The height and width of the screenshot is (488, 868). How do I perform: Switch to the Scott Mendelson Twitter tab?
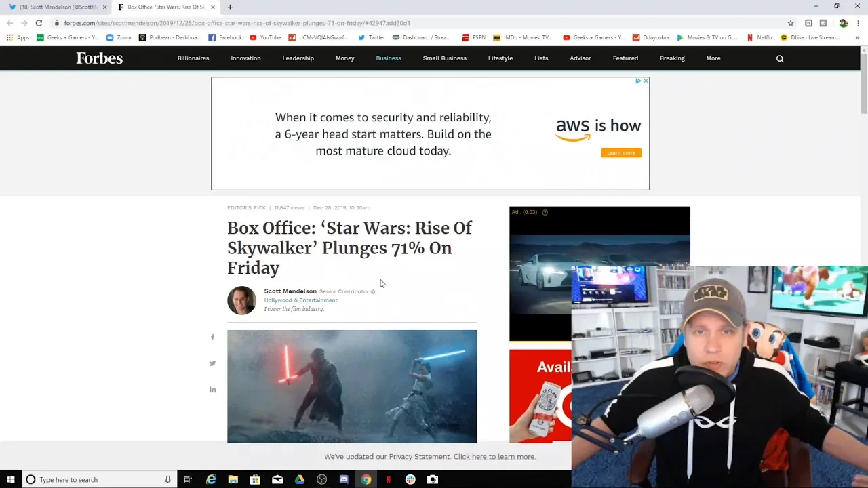pyautogui.click(x=58, y=7)
